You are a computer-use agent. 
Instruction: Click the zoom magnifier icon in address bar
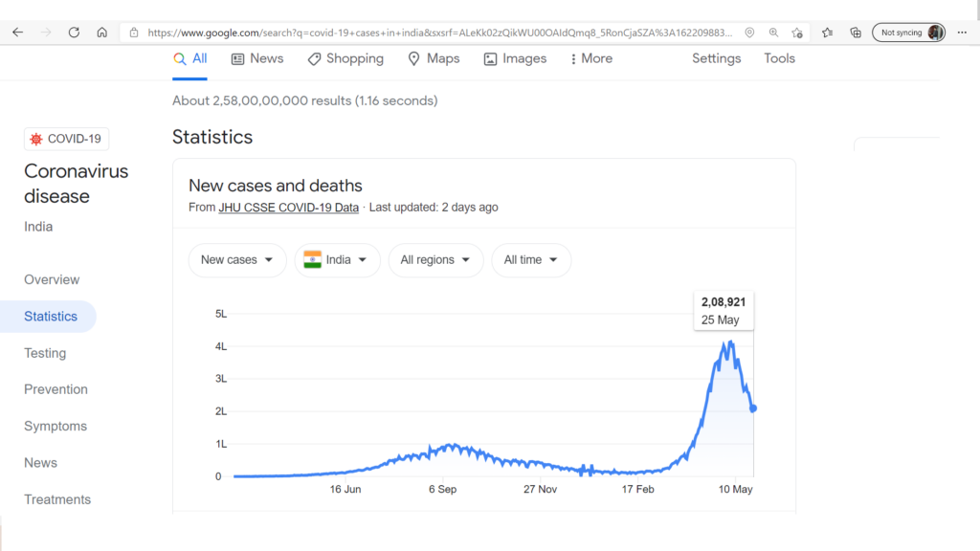773,33
